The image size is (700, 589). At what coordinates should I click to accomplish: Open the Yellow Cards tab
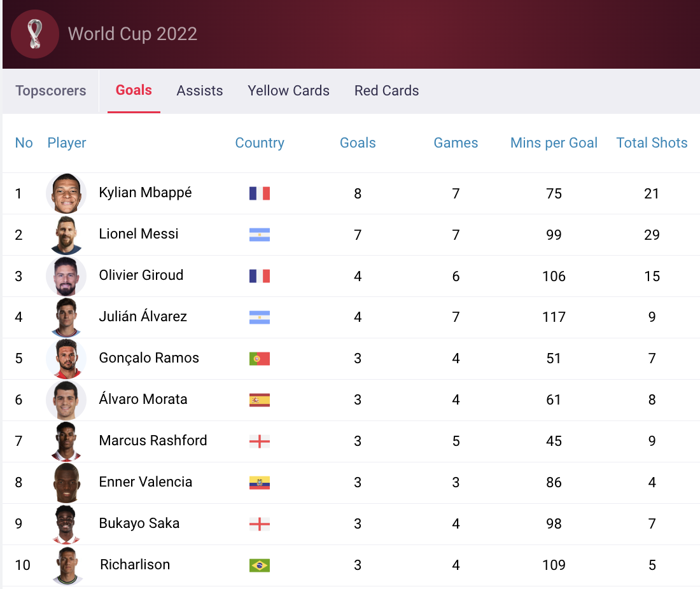tap(289, 91)
